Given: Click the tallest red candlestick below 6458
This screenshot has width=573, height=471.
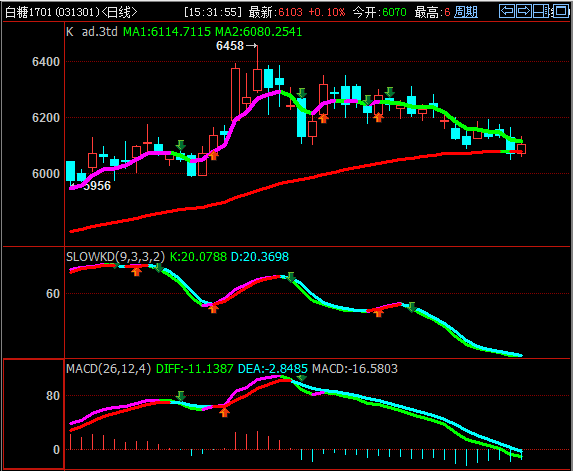Looking at the screenshot, I should [235, 94].
